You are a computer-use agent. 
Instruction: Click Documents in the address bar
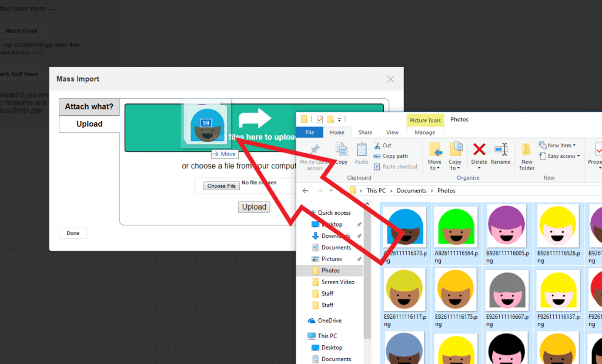click(x=412, y=191)
